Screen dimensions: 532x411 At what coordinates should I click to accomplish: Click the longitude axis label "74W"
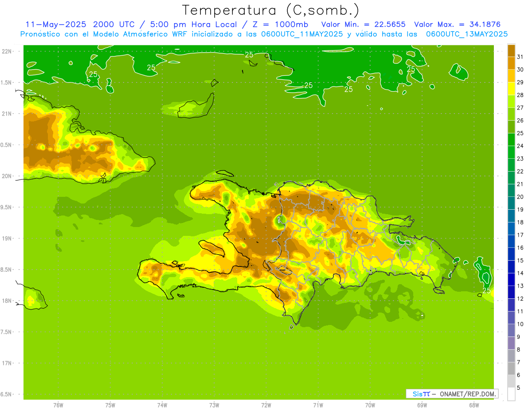(x=162, y=405)
